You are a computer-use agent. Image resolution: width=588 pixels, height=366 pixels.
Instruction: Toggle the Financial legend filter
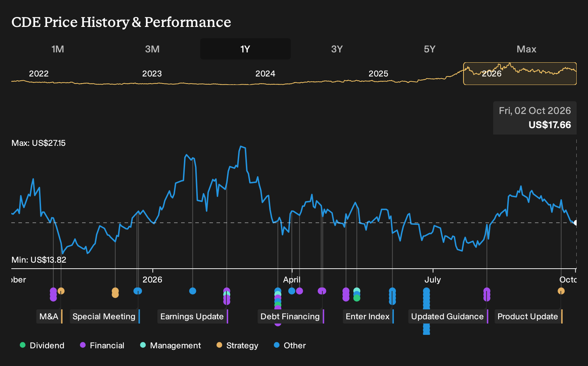(x=102, y=345)
